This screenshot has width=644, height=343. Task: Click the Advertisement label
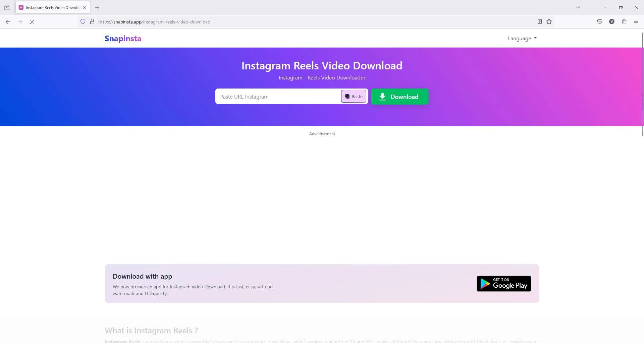pyautogui.click(x=322, y=134)
